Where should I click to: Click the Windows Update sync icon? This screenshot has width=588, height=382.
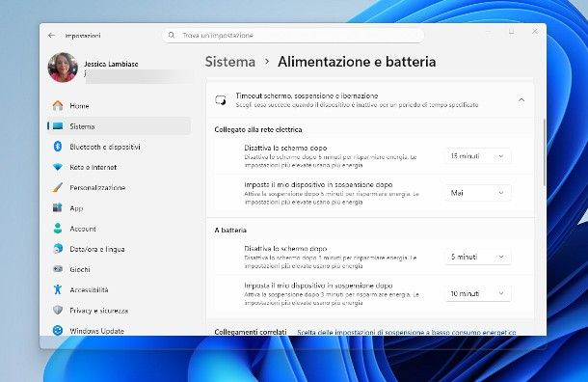coord(58,331)
